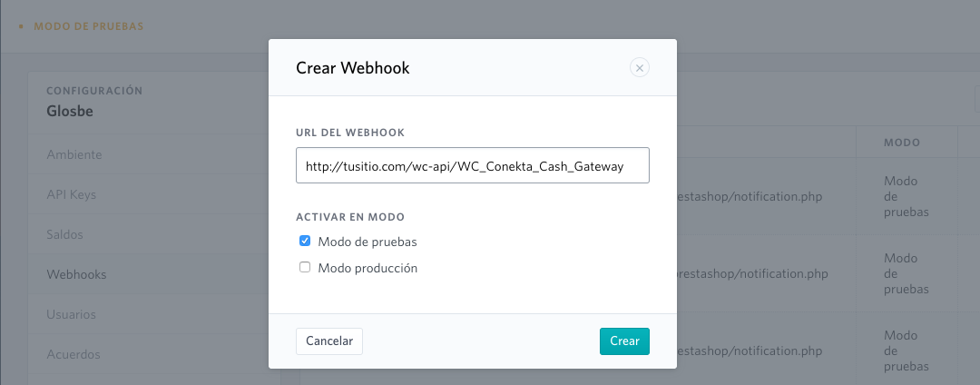Open Acuerdos from the sidebar

click(x=73, y=354)
